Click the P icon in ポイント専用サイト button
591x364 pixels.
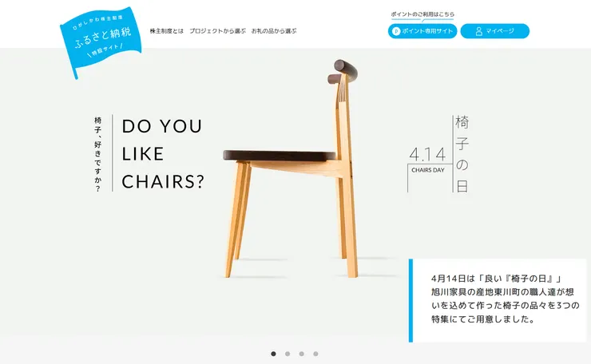396,31
